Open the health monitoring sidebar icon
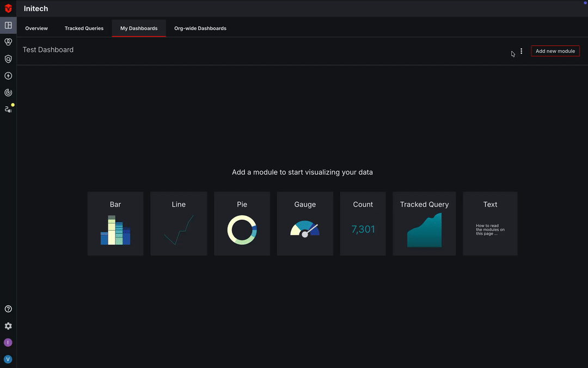Image resolution: width=588 pixels, height=368 pixels. point(8,41)
